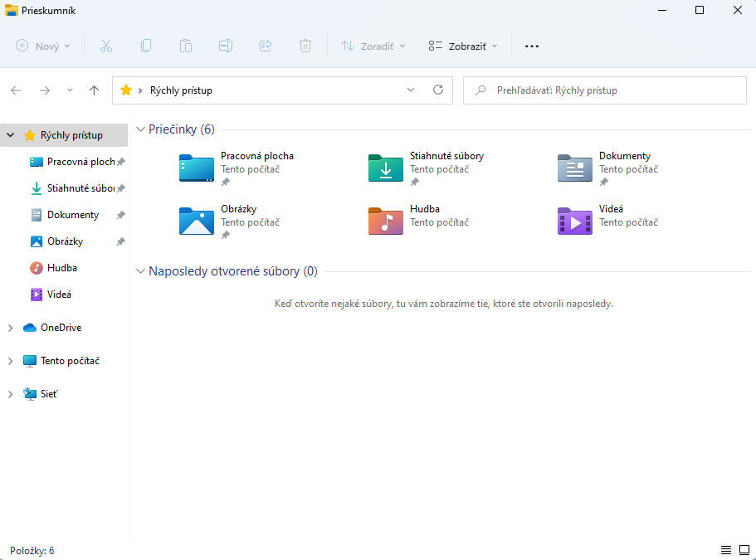This screenshot has height=560, width=756.
Task: Click the Copy icon in toolbar
Action: [146, 46]
